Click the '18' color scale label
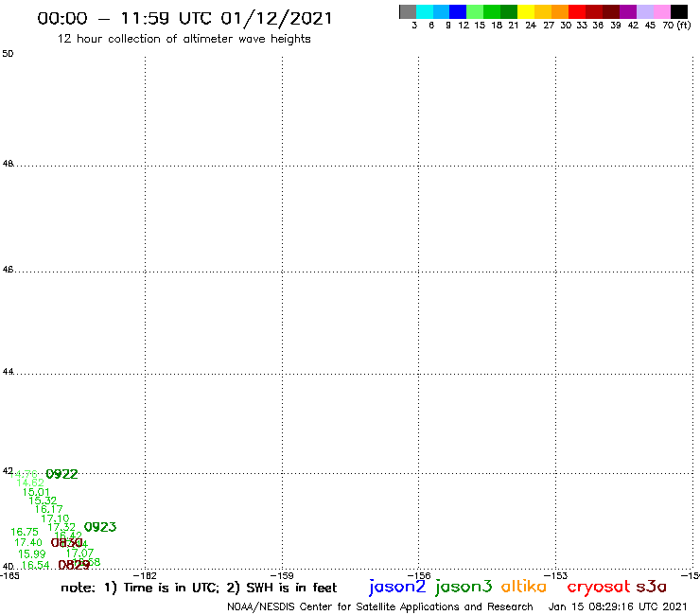This screenshot has height=615, width=700. click(497, 26)
